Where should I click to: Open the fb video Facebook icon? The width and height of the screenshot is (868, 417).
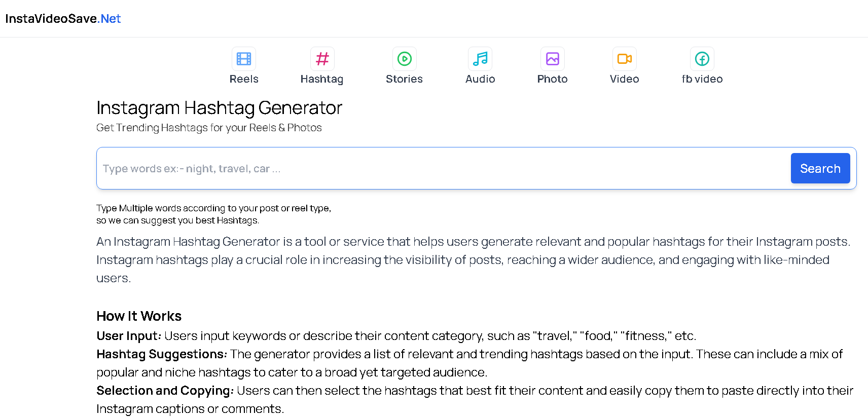click(x=702, y=59)
